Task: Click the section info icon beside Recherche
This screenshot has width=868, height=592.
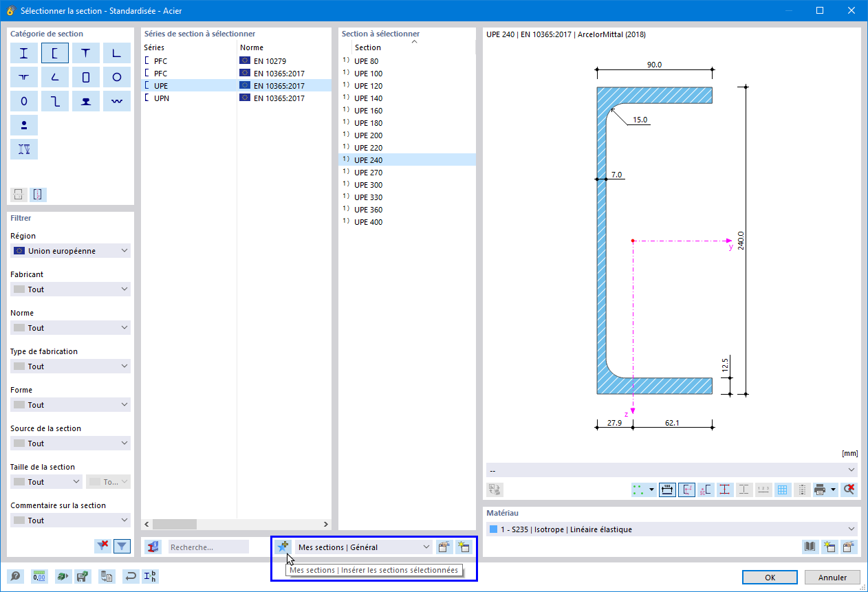Action: point(153,547)
